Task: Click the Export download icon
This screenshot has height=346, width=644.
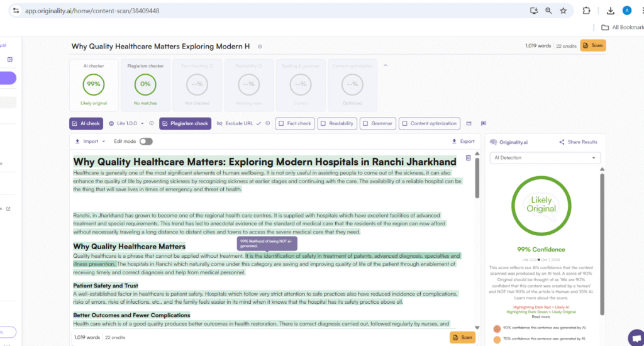Action: pyautogui.click(x=454, y=142)
